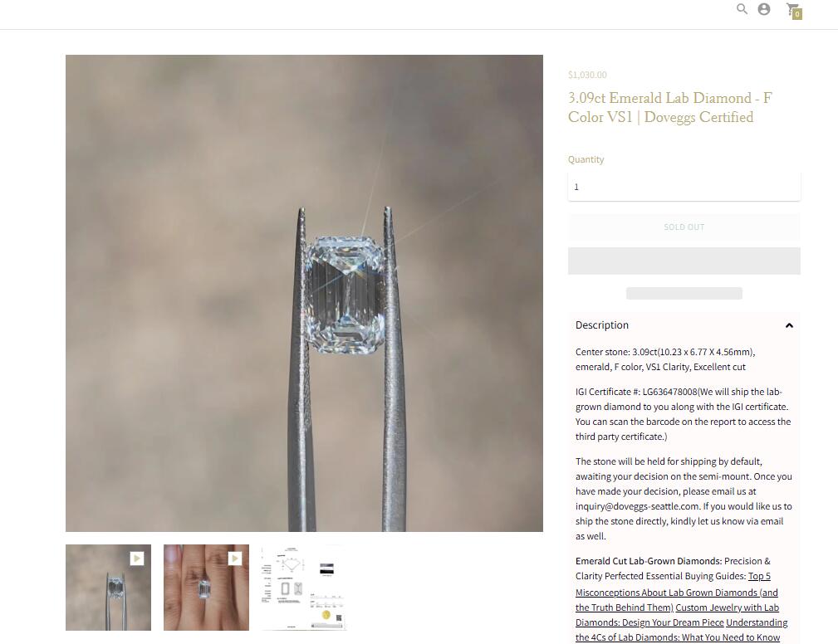Click the product title 3.09ct Emerald Lab Diamond
The width and height of the screenshot is (838, 644).
click(x=669, y=107)
